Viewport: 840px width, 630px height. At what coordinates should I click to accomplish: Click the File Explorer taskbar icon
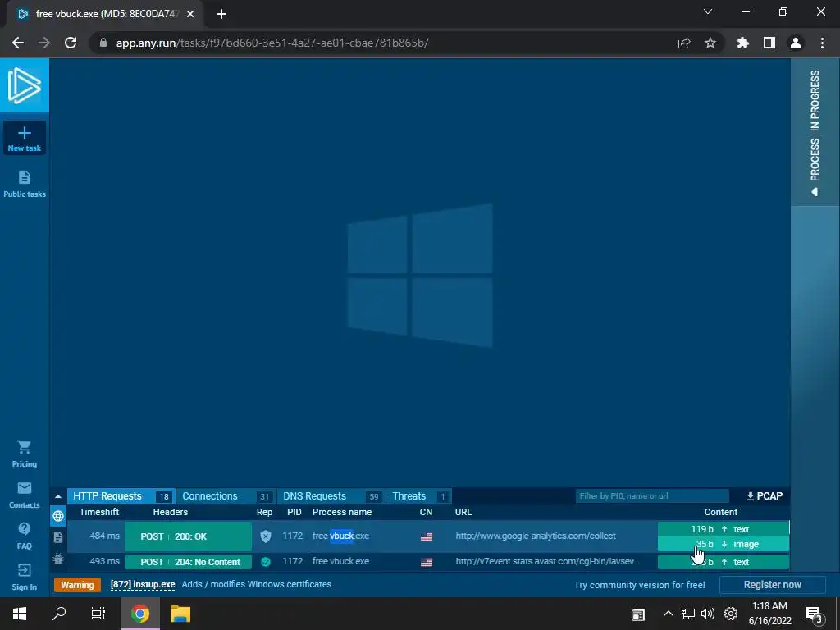tap(180, 614)
